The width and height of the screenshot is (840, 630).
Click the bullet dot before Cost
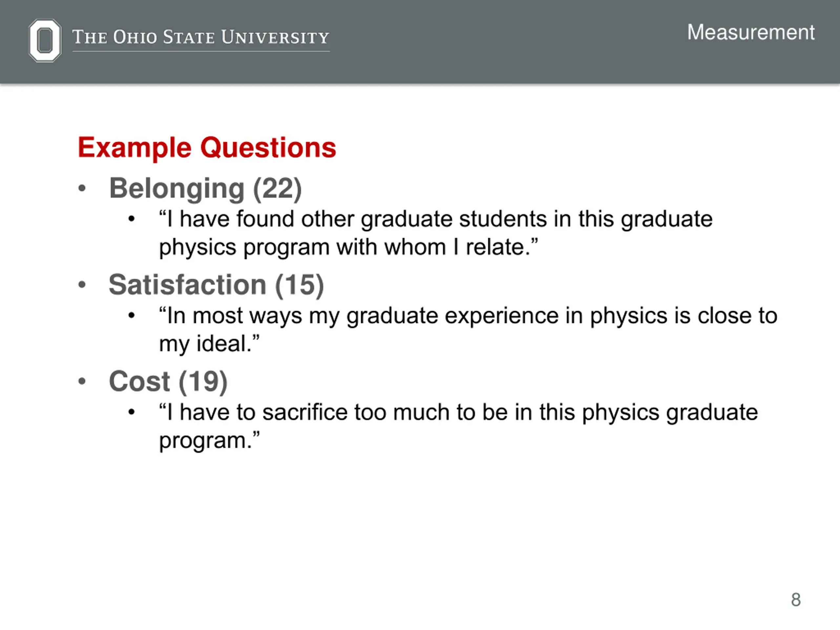(82, 381)
